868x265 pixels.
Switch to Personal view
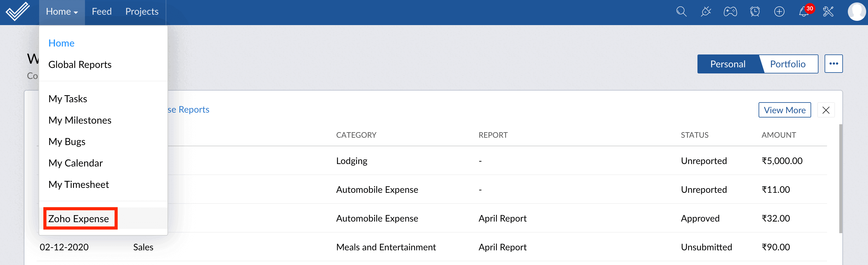point(728,64)
